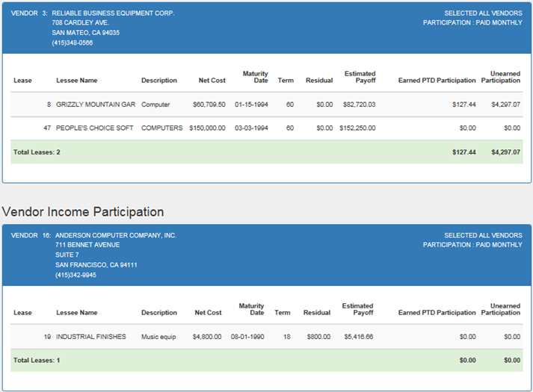Image resolution: width=533 pixels, height=392 pixels.
Task: Click the INDUSTRIAL FINISHES lessee name
Action: pos(90,337)
